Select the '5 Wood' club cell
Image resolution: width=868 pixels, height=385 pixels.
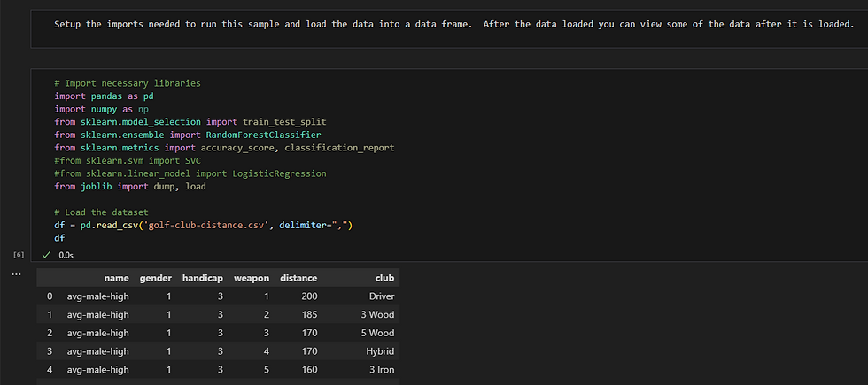point(378,333)
